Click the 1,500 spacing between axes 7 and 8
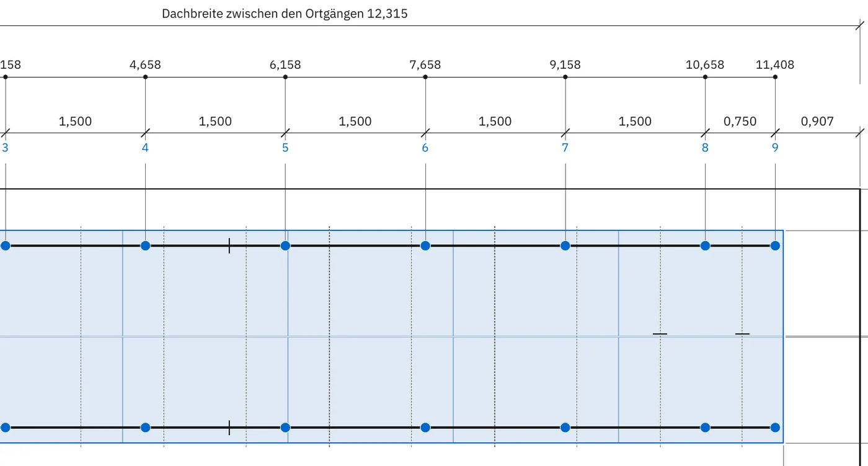 [635, 121]
